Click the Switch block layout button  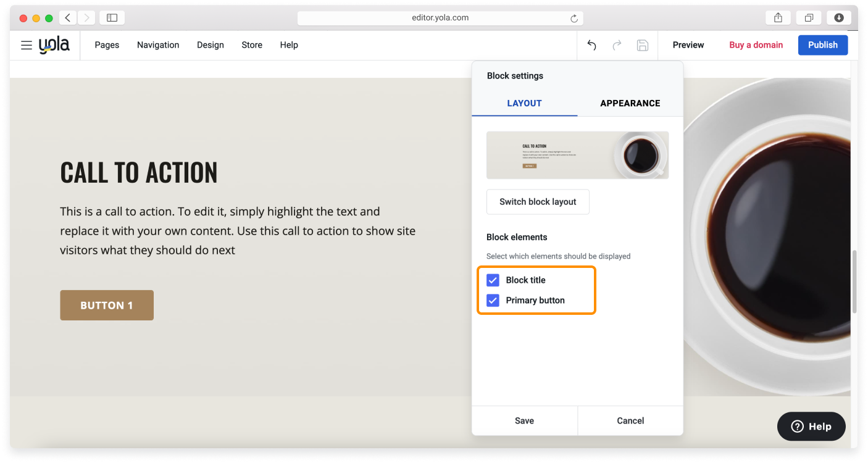click(x=538, y=202)
